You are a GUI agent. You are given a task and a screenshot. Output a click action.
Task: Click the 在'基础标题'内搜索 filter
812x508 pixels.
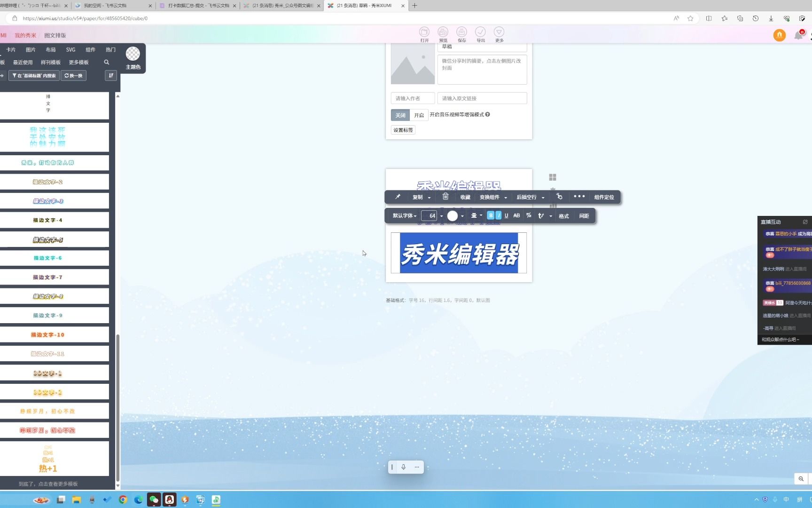[34, 75]
